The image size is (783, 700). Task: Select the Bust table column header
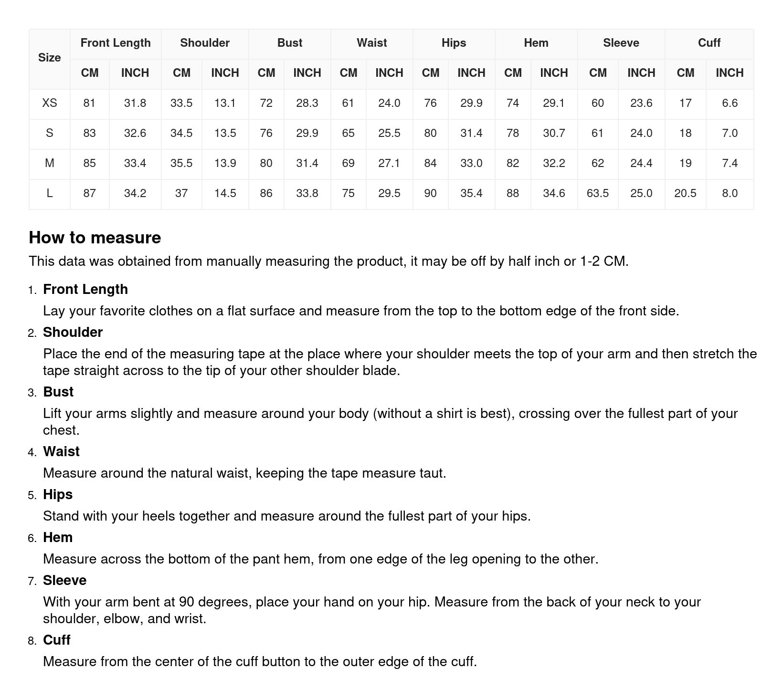pyautogui.click(x=290, y=43)
